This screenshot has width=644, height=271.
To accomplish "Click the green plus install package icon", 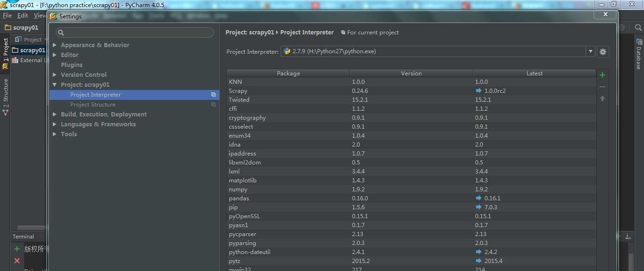I will 602,75.
